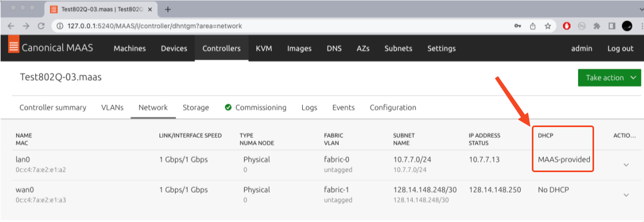Open the 10.7.7.0/24 subnet link

(412, 159)
